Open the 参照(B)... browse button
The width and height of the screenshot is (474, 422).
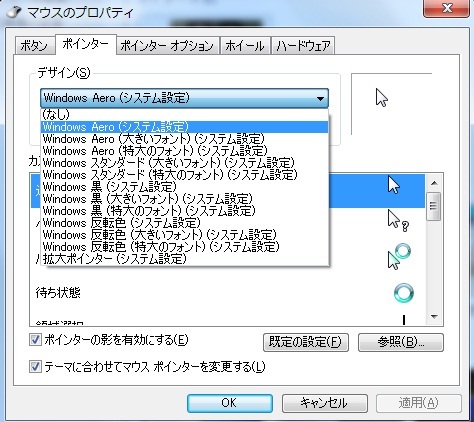pos(401,342)
